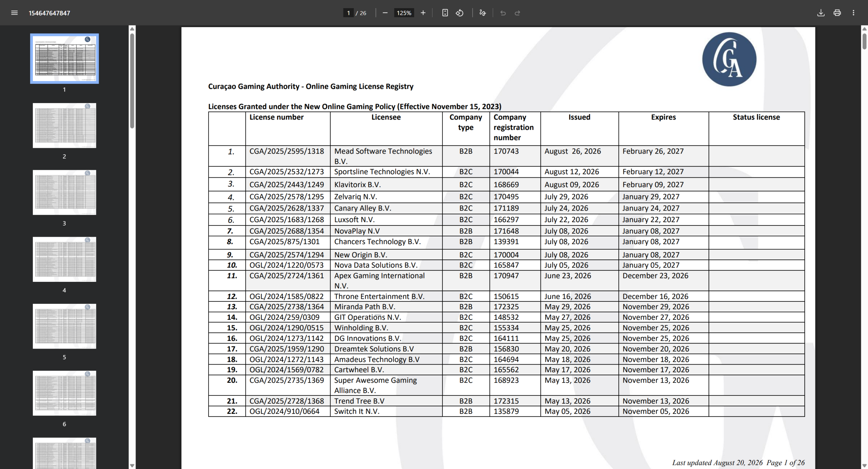Click the CGA logo in the document
Image resolution: width=868 pixels, height=469 pixels.
729,59
